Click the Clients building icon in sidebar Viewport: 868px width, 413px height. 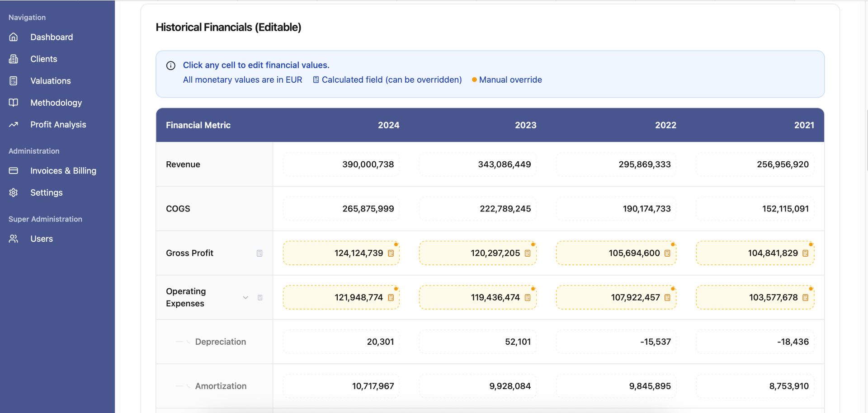click(14, 59)
